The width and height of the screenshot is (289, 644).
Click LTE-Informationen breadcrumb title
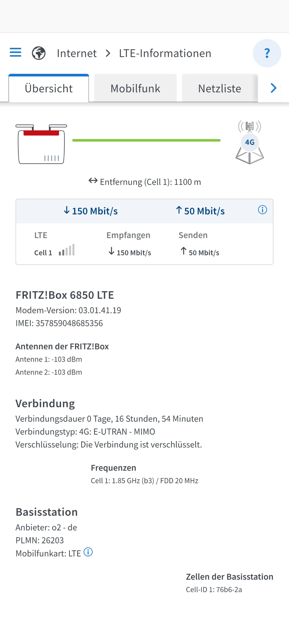(165, 53)
